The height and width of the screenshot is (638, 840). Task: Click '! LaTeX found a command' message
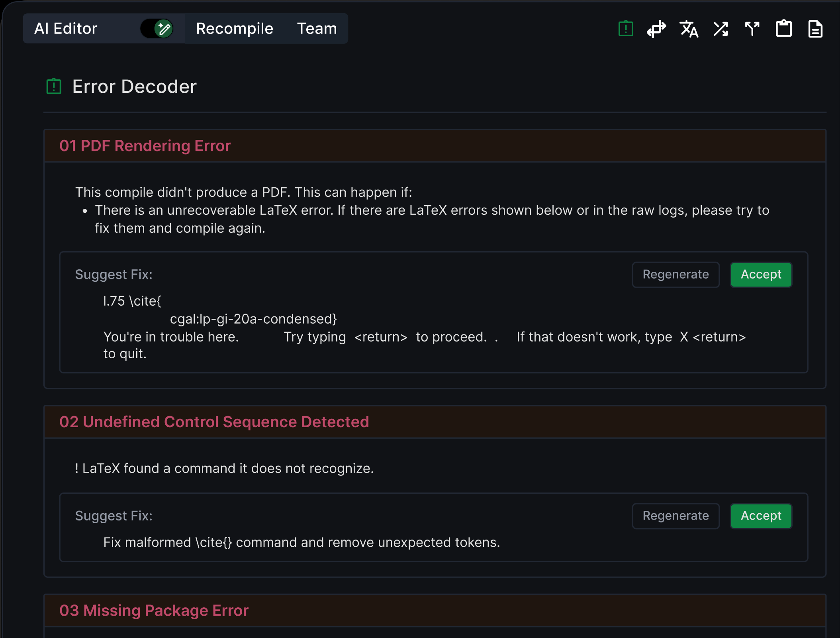click(224, 468)
